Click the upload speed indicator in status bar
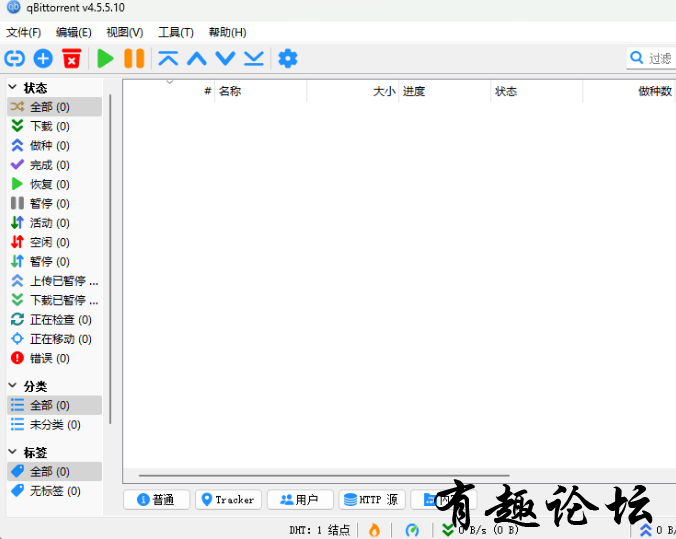This screenshot has width=676, height=539. (657, 530)
